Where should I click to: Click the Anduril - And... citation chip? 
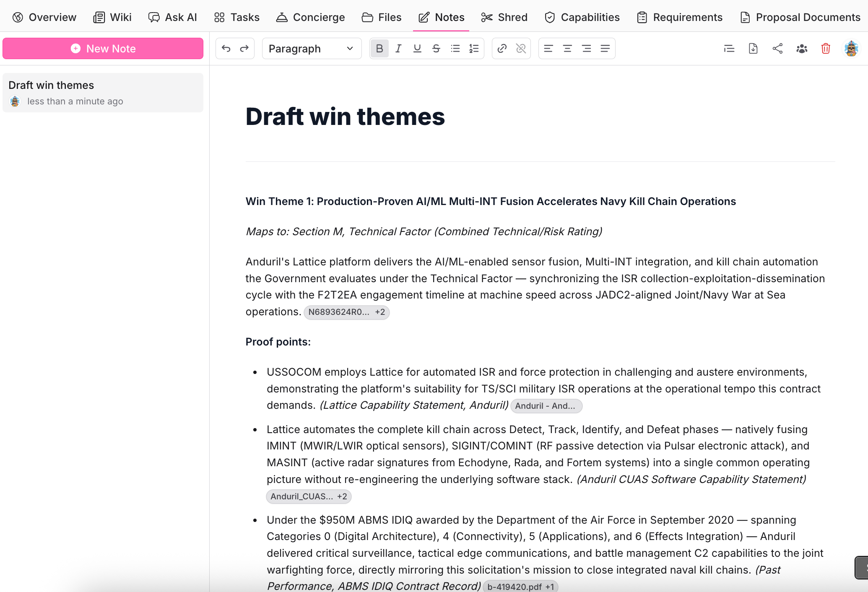click(x=546, y=406)
